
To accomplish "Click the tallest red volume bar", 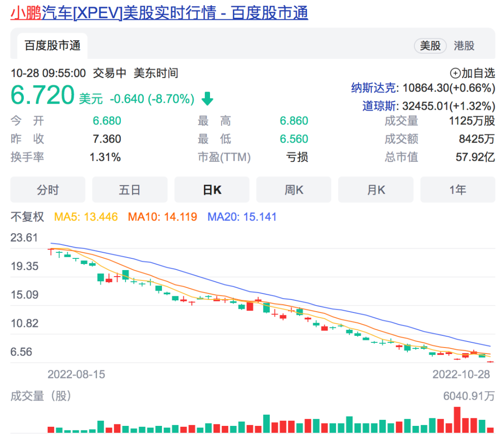I will (x=457, y=420).
